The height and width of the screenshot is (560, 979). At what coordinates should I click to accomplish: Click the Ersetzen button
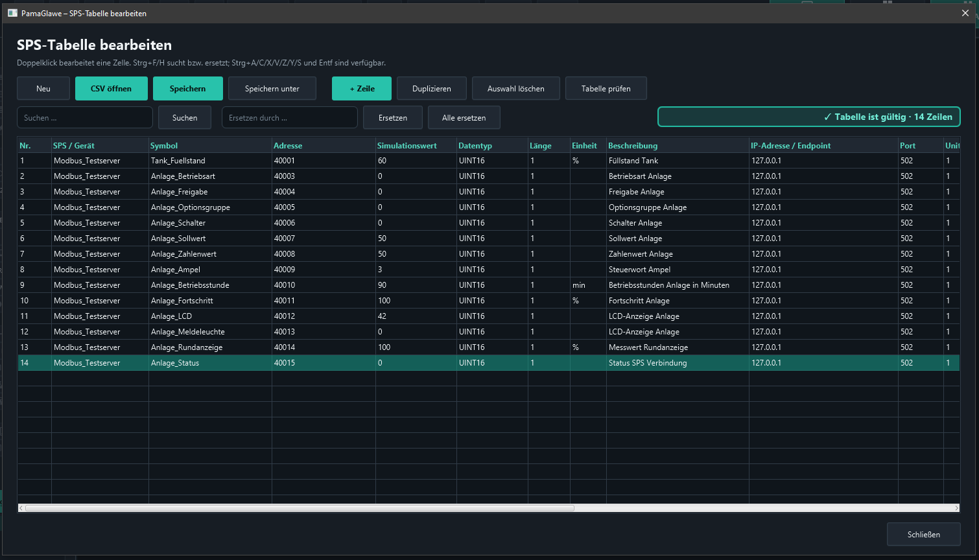[x=393, y=117]
